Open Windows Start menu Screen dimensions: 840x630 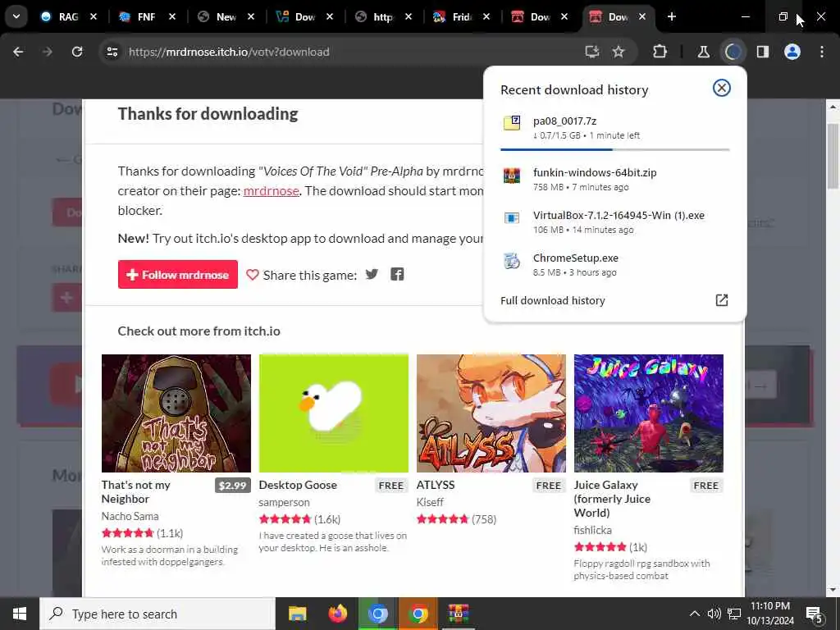[20, 614]
